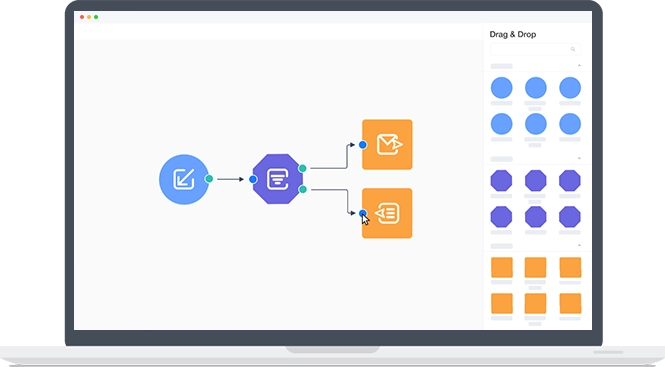The width and height of the screenshot is (665, 367).
Task: Click the arrow connecting trigger to filter
Action: tap(230, 179)
